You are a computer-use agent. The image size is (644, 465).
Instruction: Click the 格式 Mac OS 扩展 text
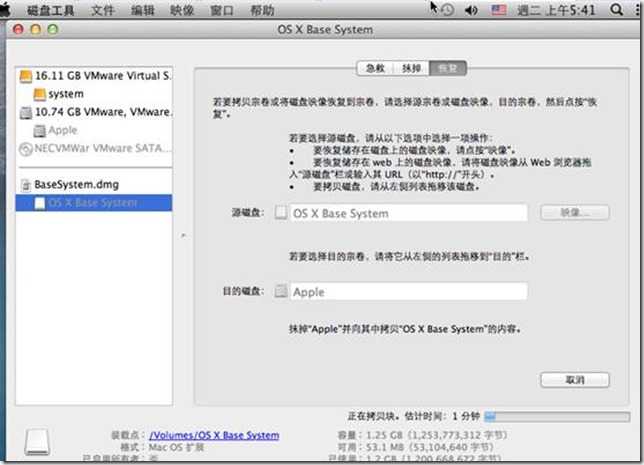pyautogui.click(x=162, y=447)
